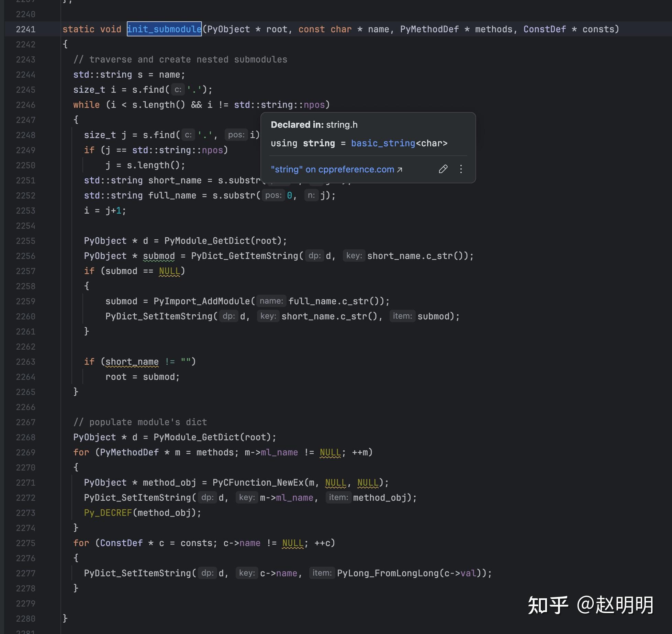Select the highlighted init_submodule symbol

coord(164,29)
